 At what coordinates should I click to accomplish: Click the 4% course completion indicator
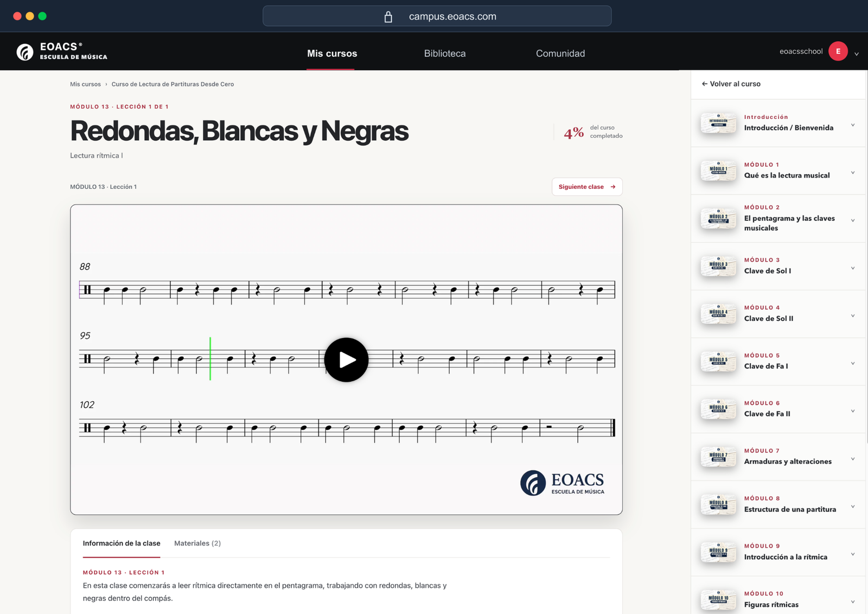(x=593, y=132)
